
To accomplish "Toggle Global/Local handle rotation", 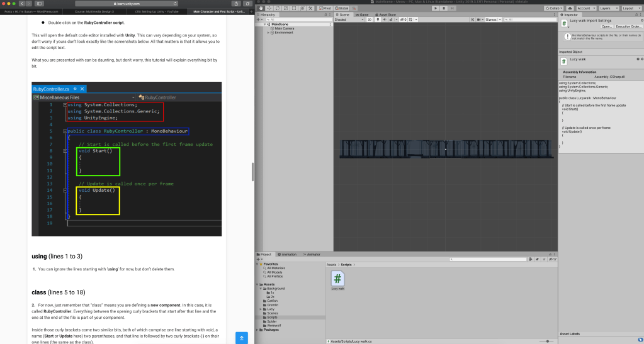I will pos(342,8).
